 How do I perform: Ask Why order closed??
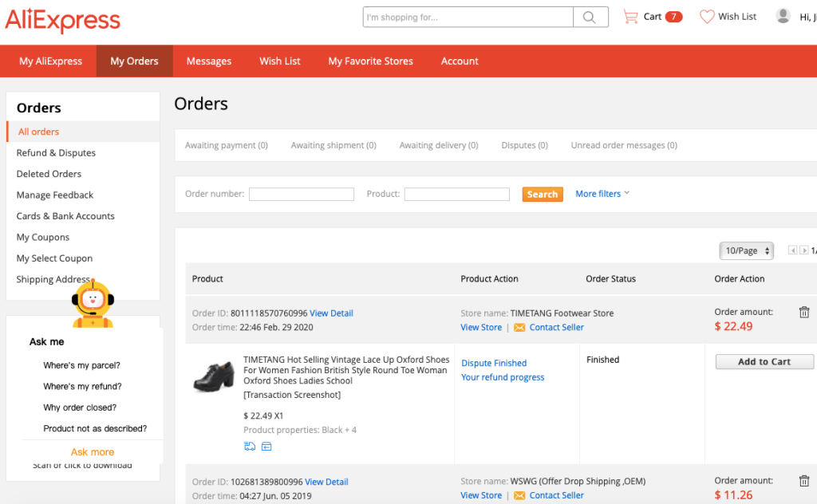(80, 408)
